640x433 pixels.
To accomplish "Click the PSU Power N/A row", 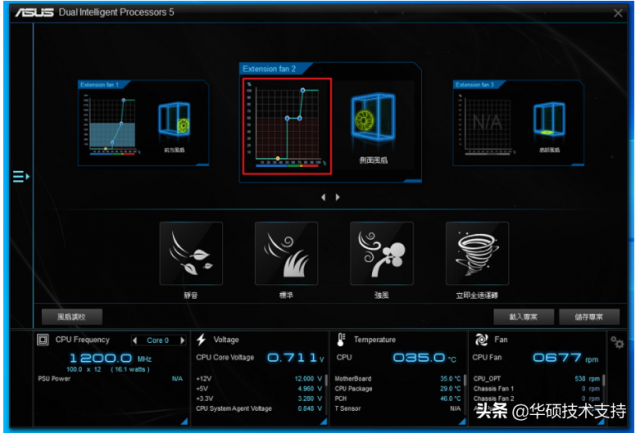I will tap(110, 379).
